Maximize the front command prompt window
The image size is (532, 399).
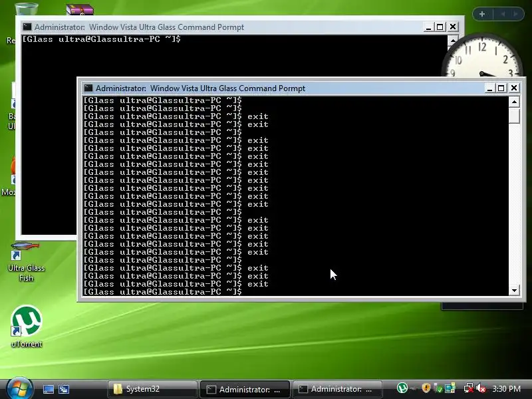coord(501,88)
